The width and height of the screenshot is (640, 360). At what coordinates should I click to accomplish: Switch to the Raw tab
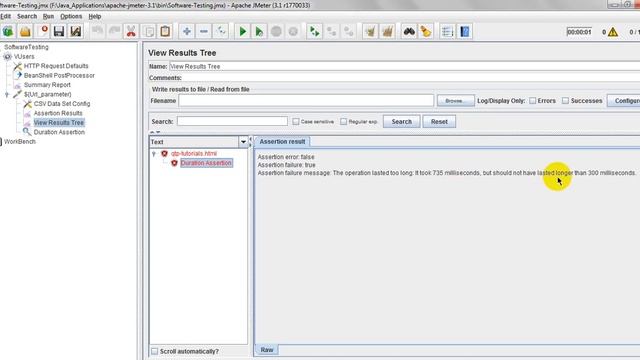[x=267, y=350]
